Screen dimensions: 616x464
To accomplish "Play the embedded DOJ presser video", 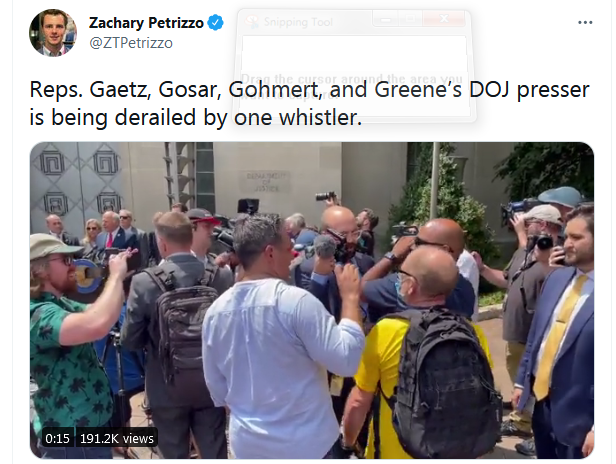I will click(312, 300).
